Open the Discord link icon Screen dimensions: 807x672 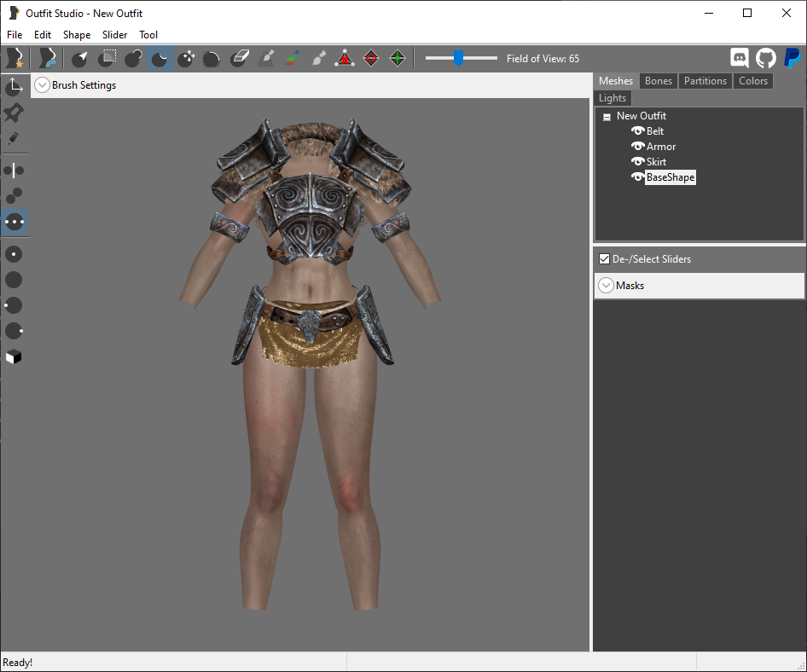[x=740, y=58]
